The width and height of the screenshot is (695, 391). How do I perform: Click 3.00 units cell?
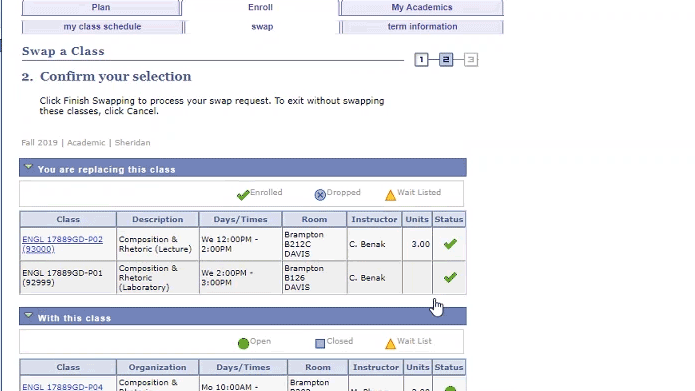[417, 244]
